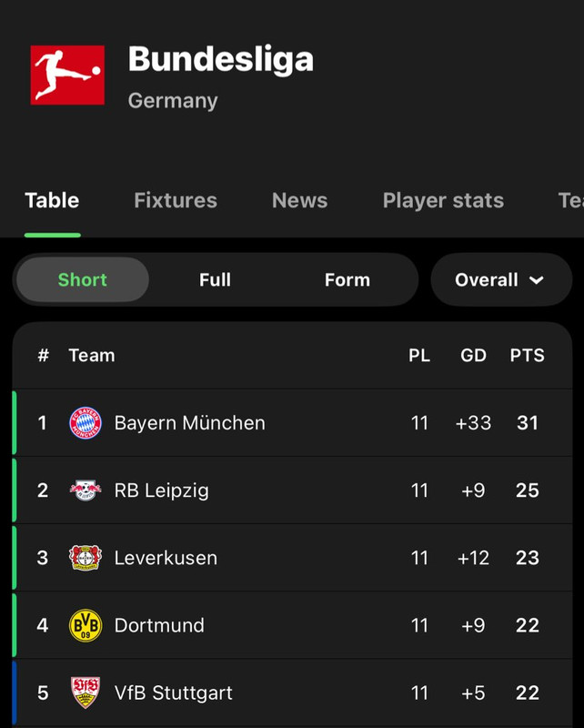Open the Fixtures tab

[176, 200]
